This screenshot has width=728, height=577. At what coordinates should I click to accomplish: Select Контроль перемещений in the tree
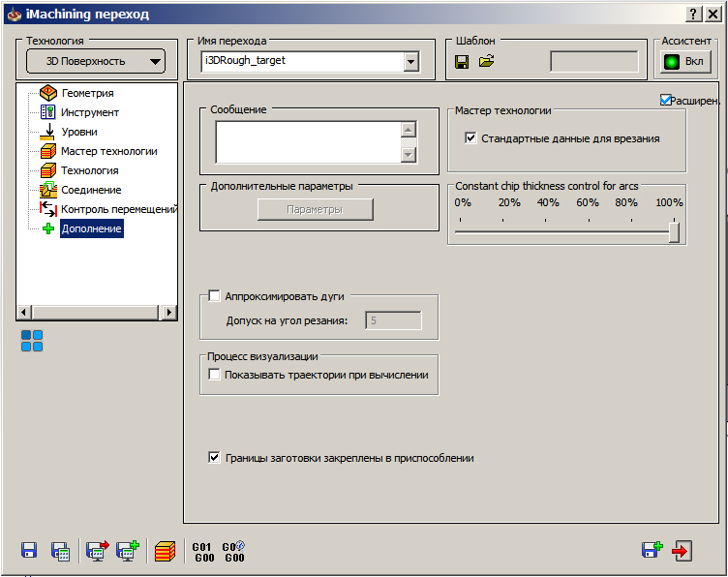[119, 209]
